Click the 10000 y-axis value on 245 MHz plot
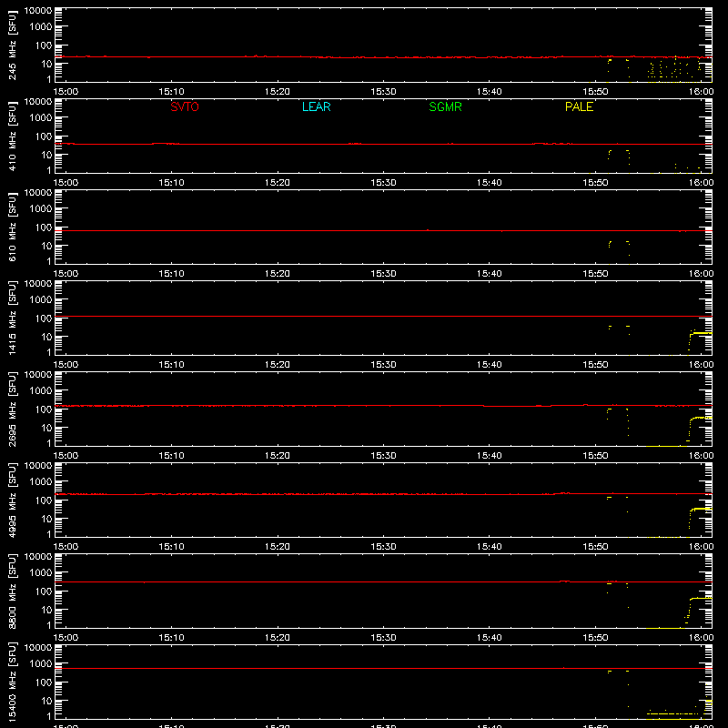728x728 pixels. tap(38, 11)
